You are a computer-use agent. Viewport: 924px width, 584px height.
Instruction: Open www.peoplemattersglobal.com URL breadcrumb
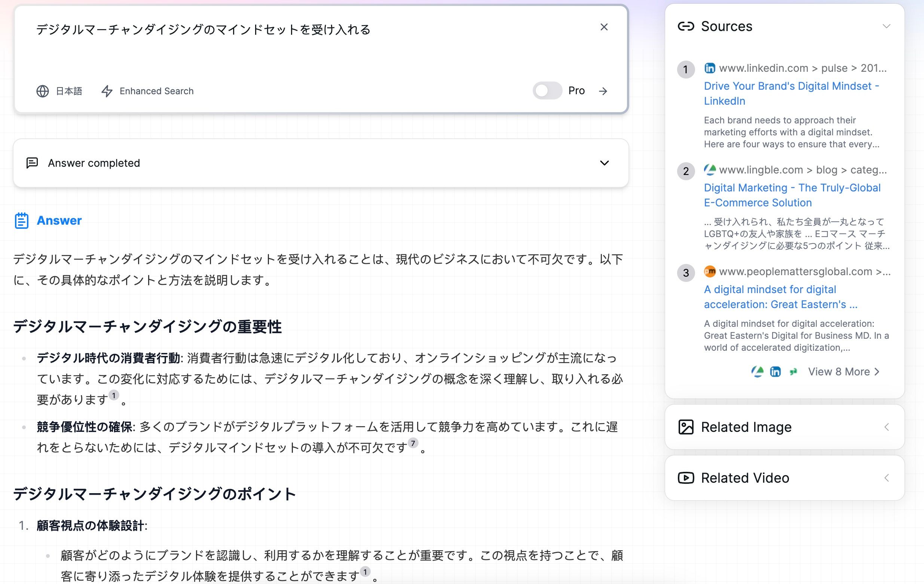click(x=805, y=271)
